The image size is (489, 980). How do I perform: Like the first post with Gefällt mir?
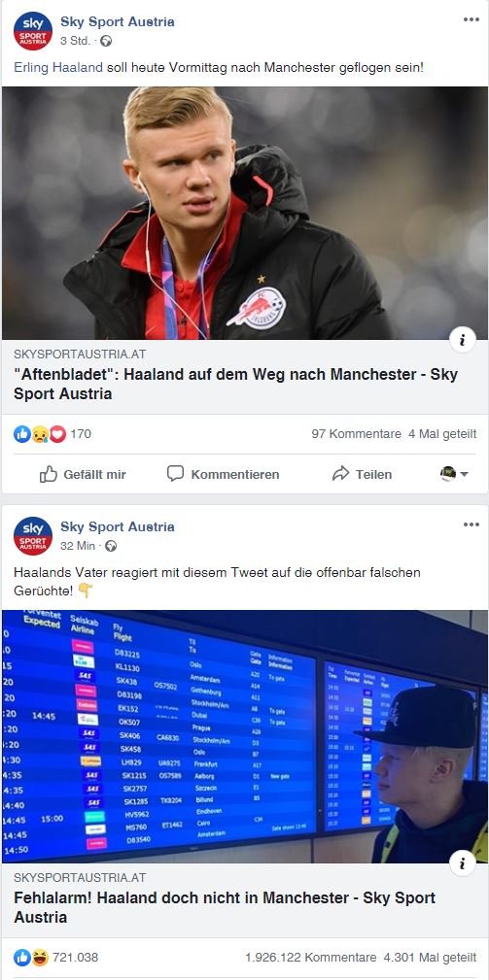83,474
